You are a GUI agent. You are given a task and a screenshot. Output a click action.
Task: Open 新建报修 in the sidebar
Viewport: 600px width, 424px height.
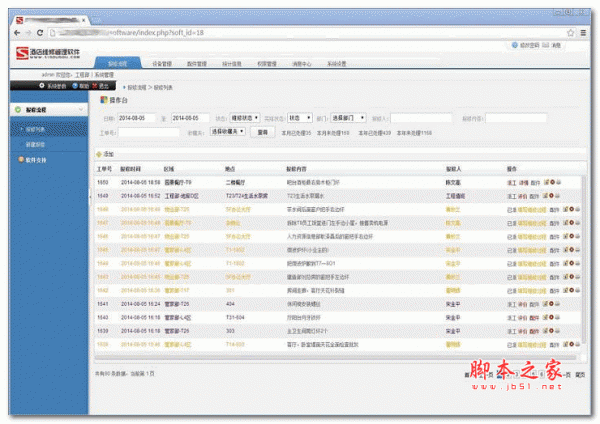coord(35,145)
